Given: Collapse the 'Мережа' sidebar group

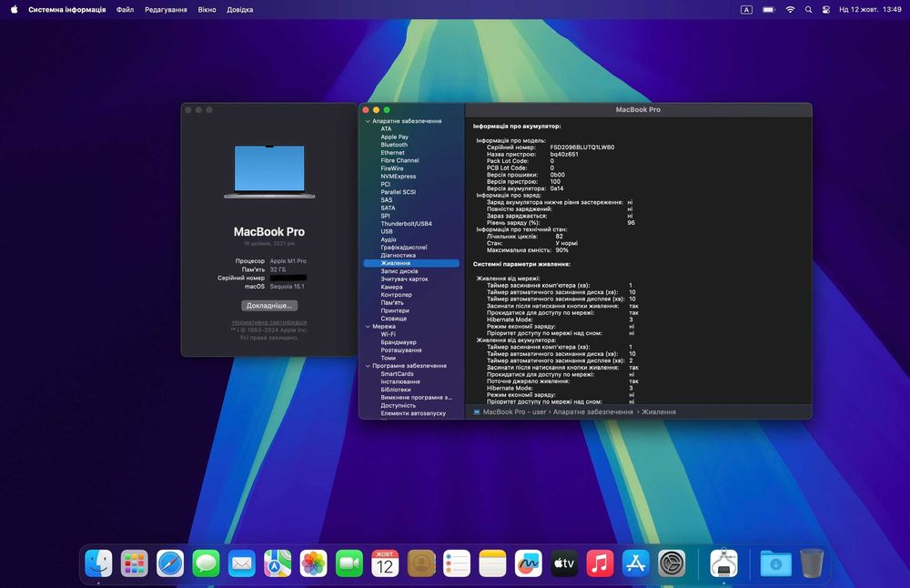Looking at the screenshot, I should pyautogui.click(x=368, y=326).
